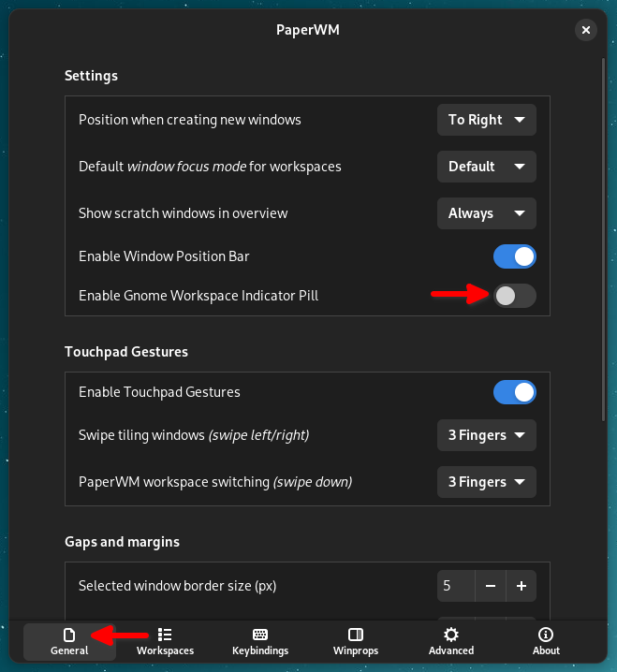Show the About tab
Screen dimensions: 617x672
[546, 641]
